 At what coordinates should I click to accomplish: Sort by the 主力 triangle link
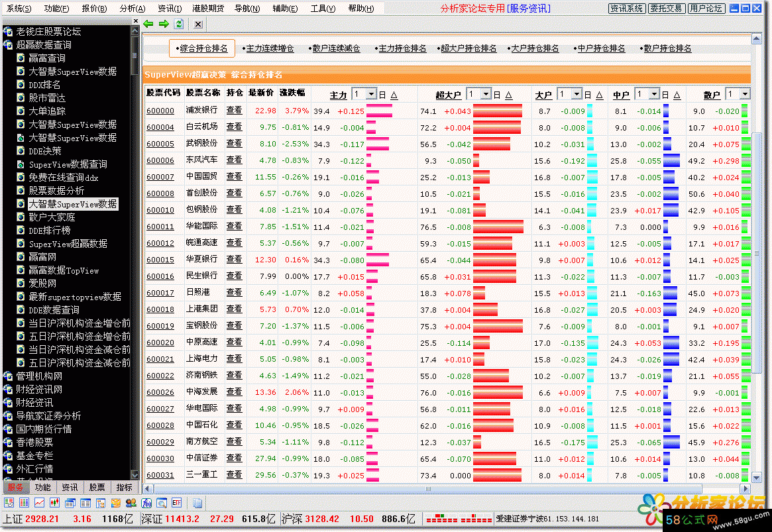(x=394, y=95)
